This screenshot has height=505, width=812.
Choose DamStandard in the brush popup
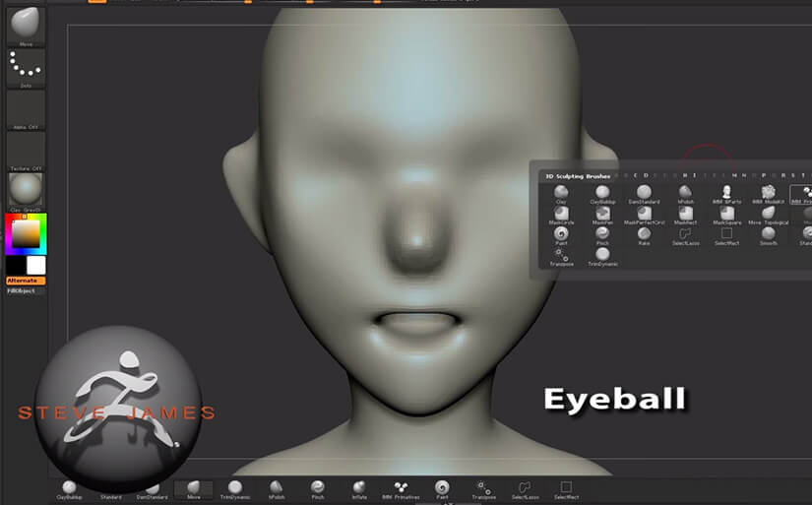[x=644, y=195]
